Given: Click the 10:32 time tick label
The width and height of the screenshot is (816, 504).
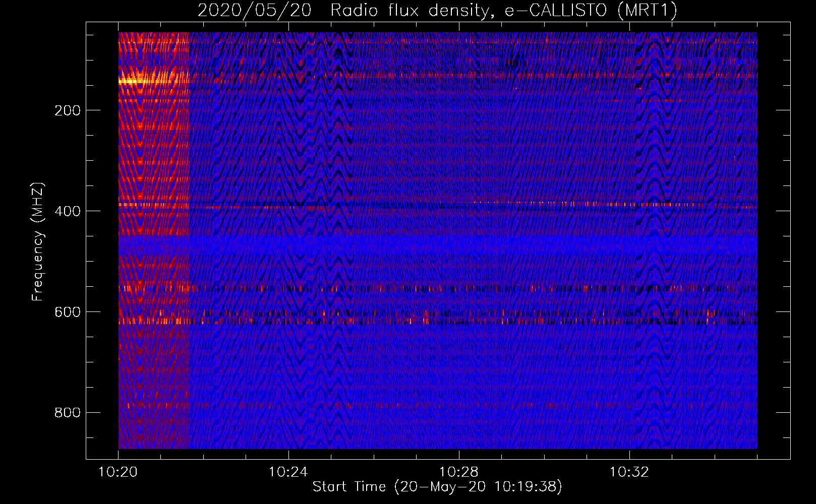Looking at the screenshot, I should point(629,472).
